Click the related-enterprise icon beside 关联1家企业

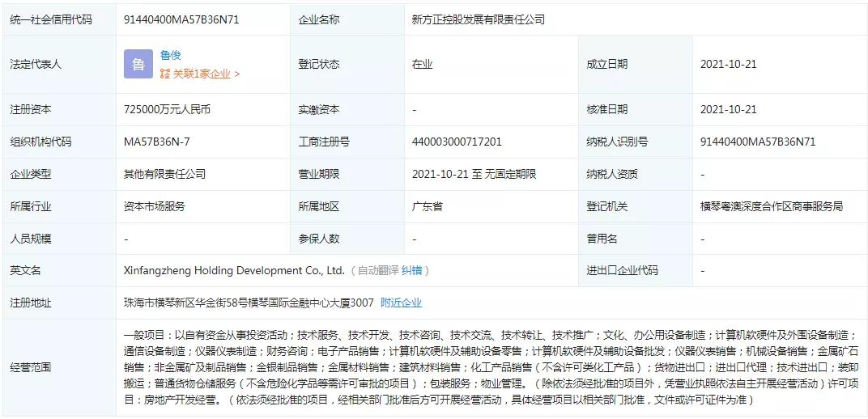pyautogui.click(x=165, y=74)
